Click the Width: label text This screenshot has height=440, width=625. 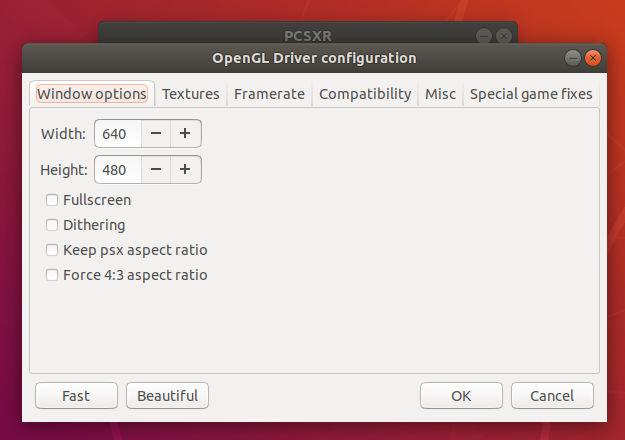(63, 134)
